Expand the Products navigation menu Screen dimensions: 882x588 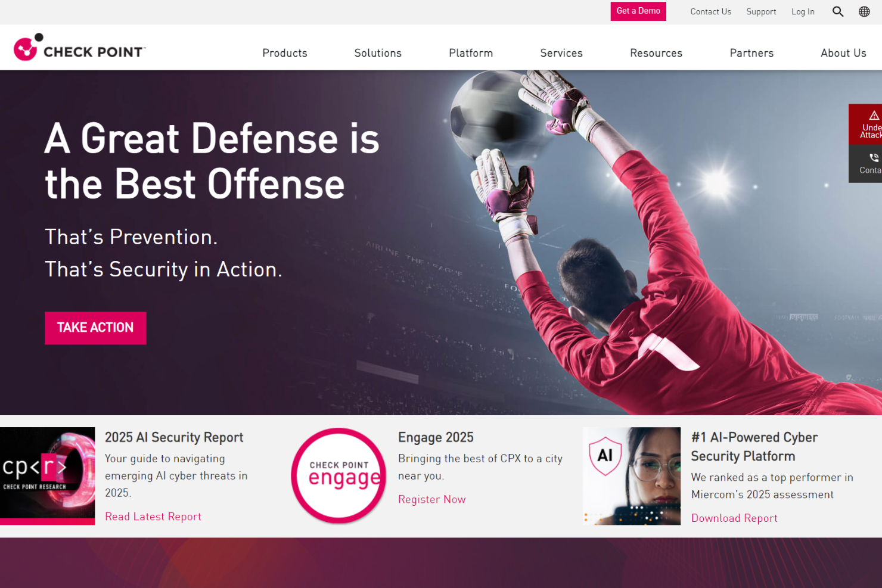284,53
